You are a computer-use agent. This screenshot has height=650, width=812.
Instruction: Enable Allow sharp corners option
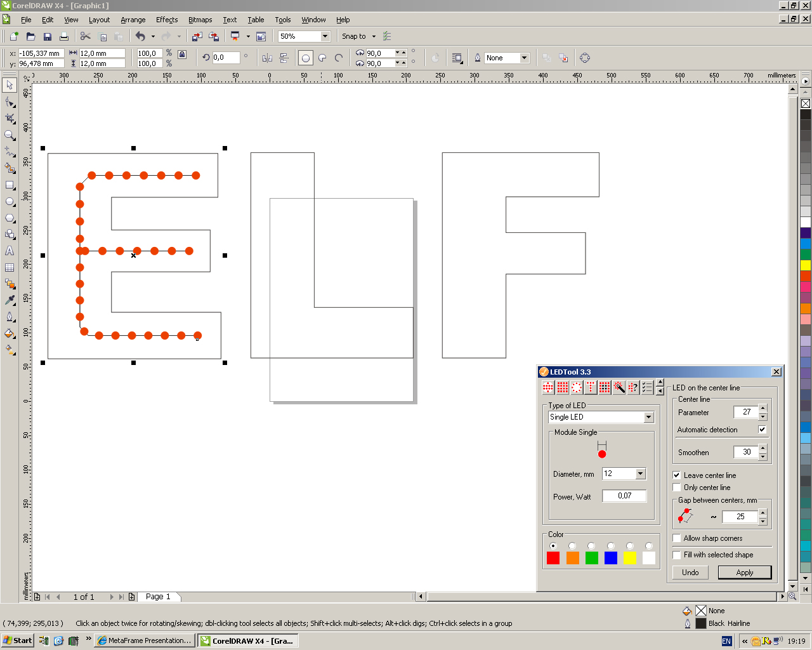(677, 538)
